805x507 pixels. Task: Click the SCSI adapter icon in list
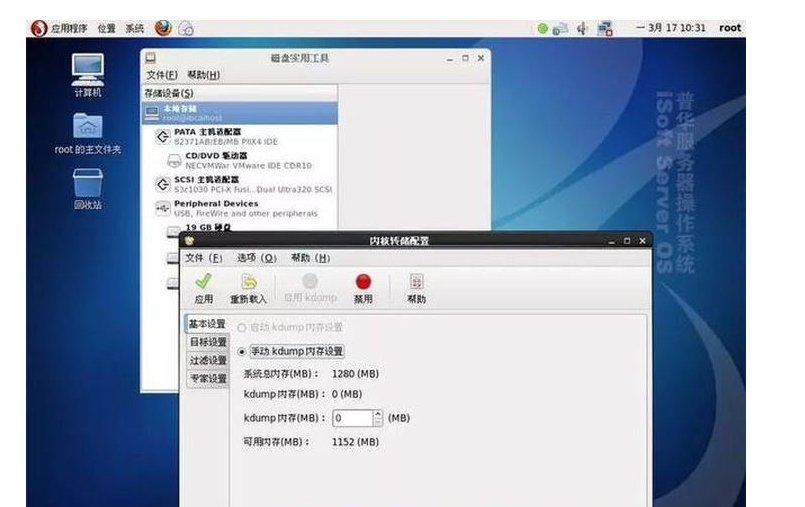pos(163,184)
